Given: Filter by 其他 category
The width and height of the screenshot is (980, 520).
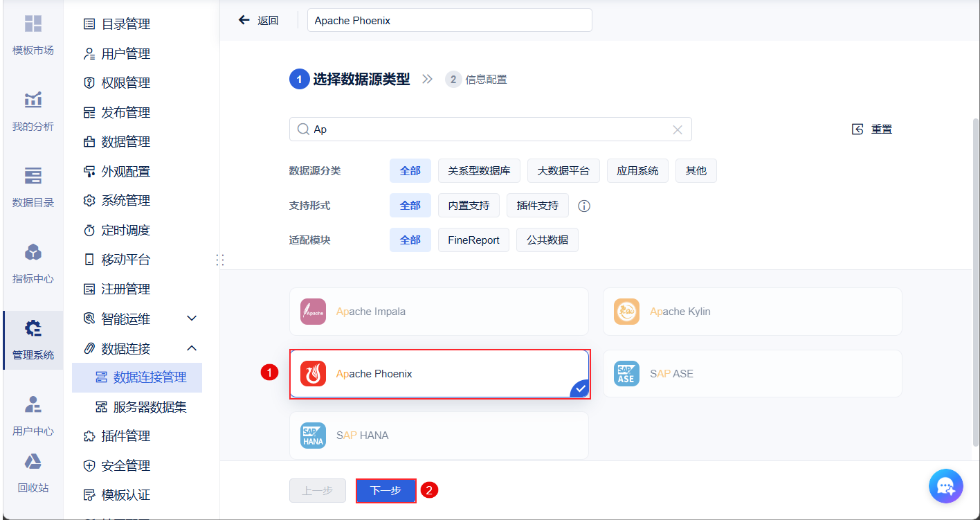Looking at the screenshot, I should tap(696, 171).
